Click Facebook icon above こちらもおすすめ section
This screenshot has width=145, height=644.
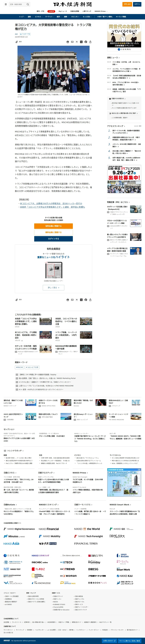pyautogui.click(x=86, y=300)
